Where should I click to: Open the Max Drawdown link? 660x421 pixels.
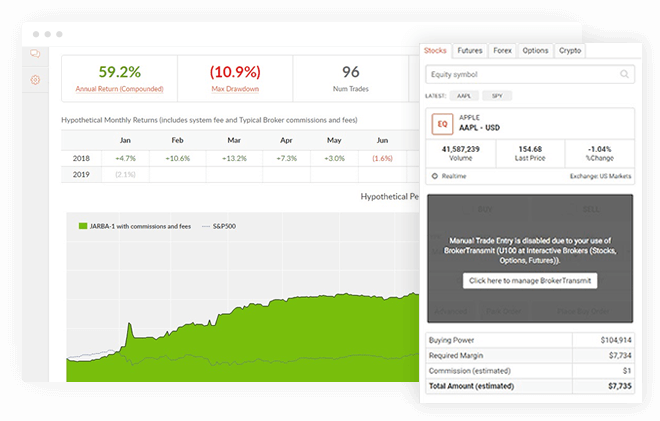[x=235, y=90]
